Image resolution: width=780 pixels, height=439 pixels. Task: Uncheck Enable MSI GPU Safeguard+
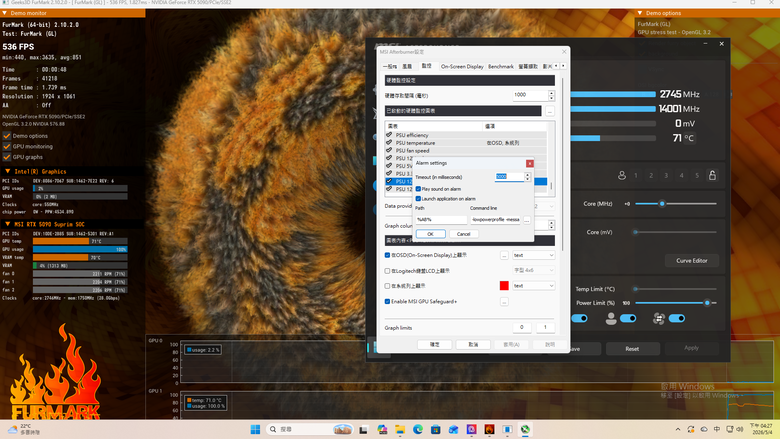coord(388,301)
